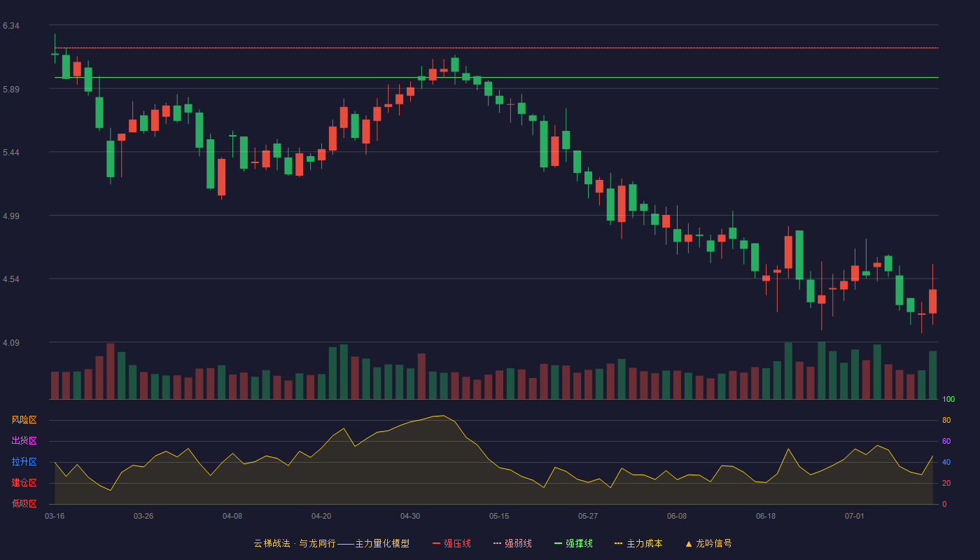
Task: Click the 04-08 date label
Action: point(232,516)
